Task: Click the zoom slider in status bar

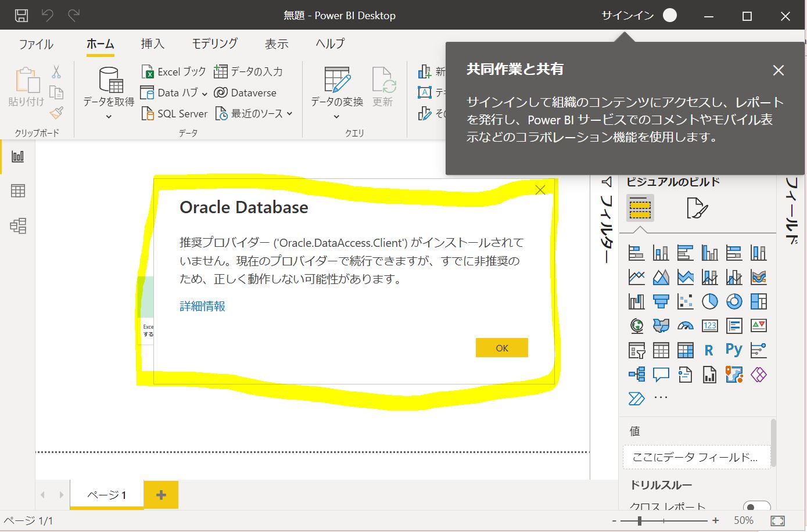Action: coord(640,520)
